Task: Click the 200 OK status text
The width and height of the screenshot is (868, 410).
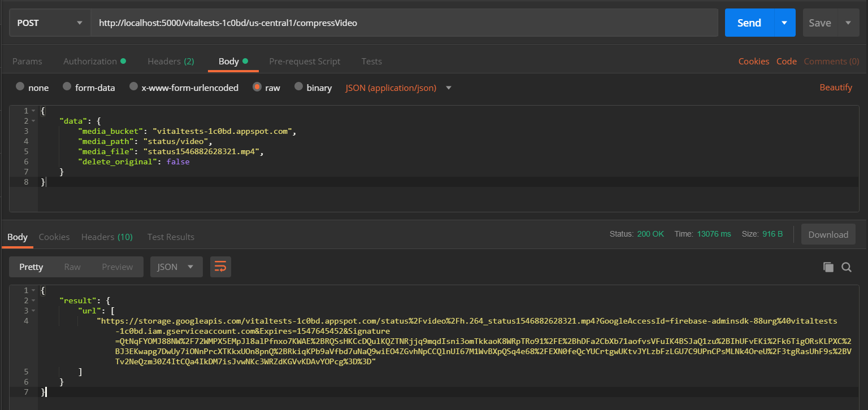Action: coord(650,234)
